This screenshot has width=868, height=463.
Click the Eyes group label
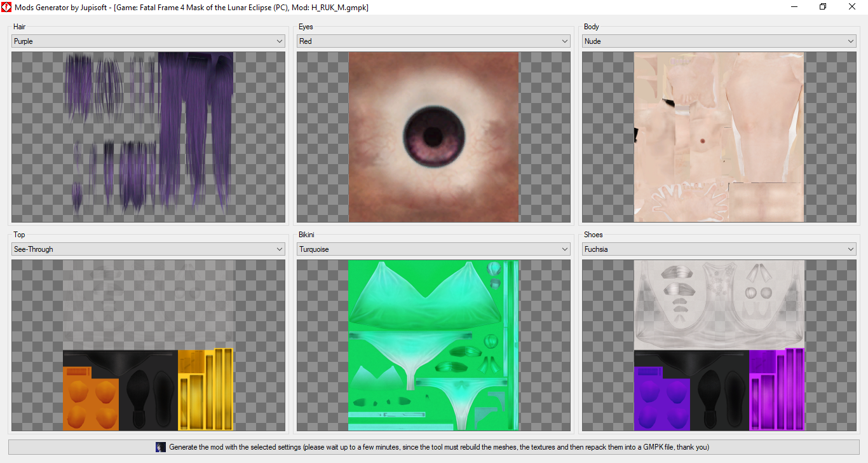tap(306, 27)
